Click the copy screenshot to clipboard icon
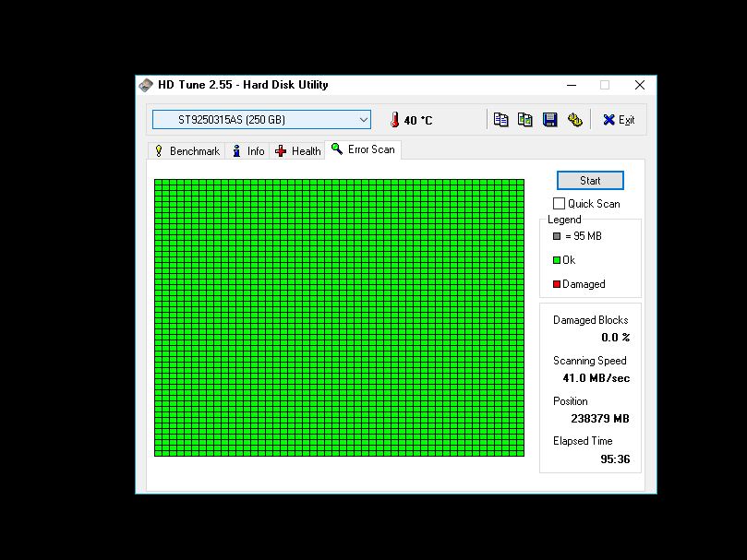Viewport: 747px width, 560px height. [525, 120]
